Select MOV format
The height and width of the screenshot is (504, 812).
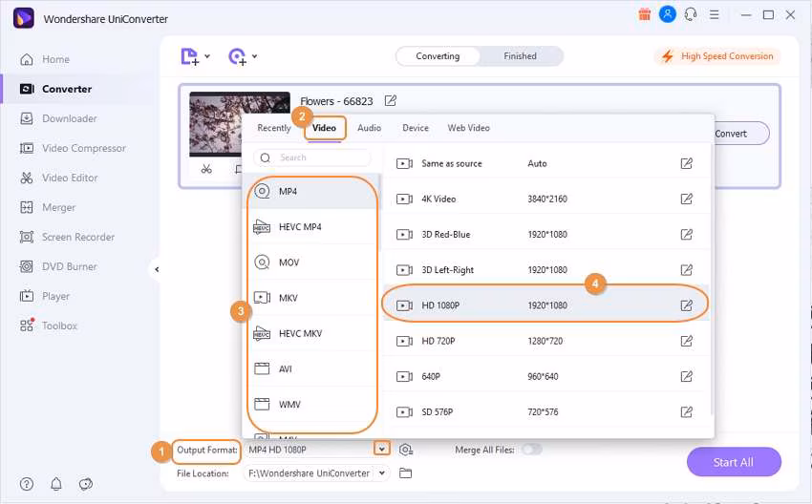click(311, 262)
